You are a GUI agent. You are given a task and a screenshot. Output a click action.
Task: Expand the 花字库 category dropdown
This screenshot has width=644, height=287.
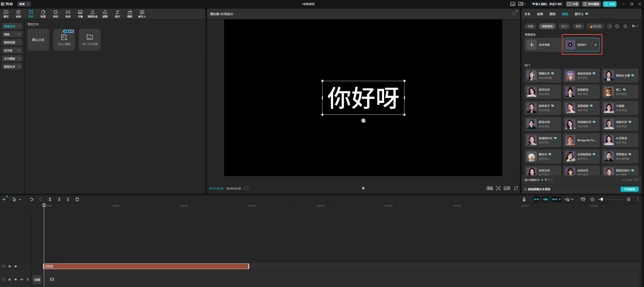point(12,51)
